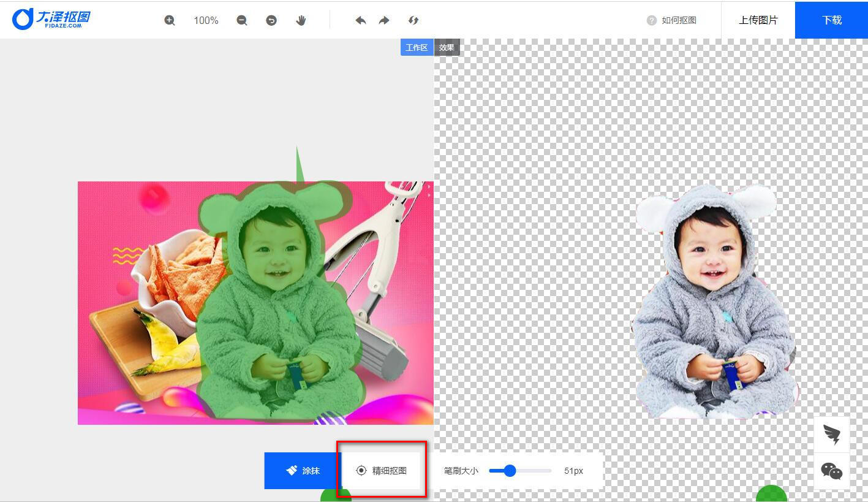Redo with the right arrow icon
The height and width of the screenshot is (502, 868).
click(384, 20)
